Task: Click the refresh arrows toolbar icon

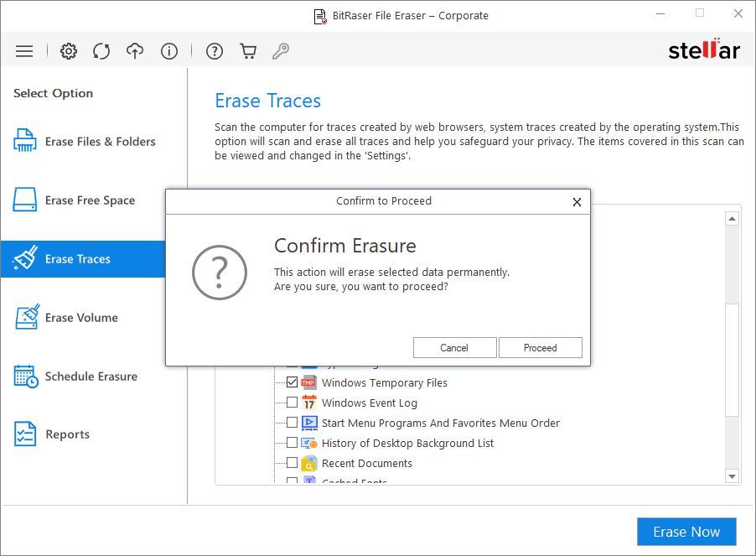Action: (x=101, y=51)
